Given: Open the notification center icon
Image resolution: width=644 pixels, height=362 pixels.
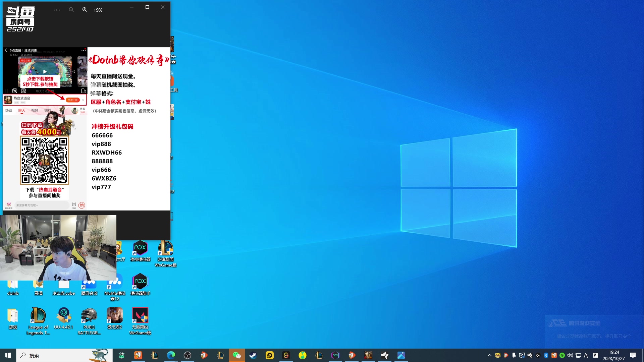Looking at the screenshot, I should pyautogui.click(x=633, y=355).
